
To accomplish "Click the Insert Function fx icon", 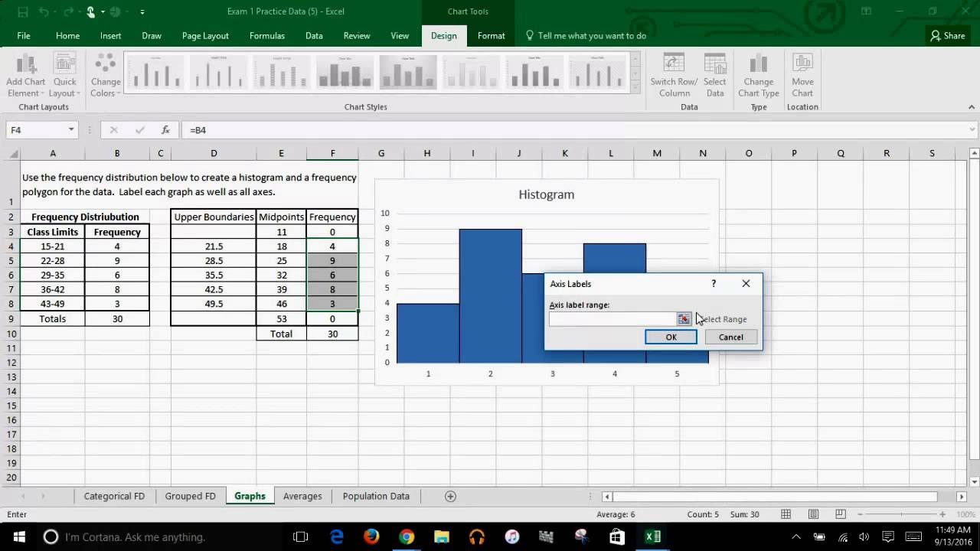I will pos(165,130).
